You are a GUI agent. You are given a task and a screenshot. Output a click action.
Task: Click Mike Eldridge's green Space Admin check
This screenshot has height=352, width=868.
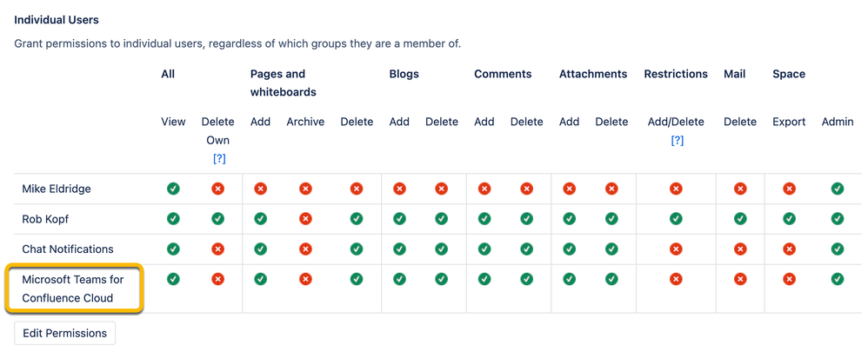(838, 189)
